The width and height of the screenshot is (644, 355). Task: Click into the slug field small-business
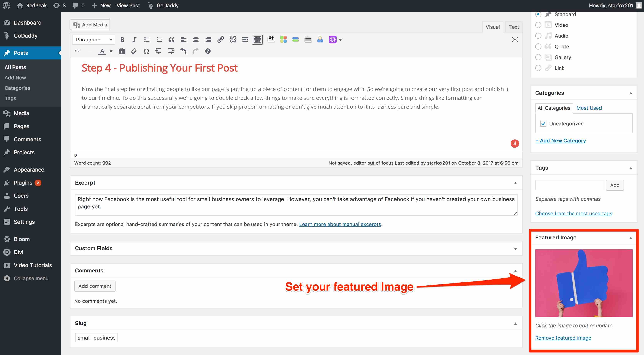point(96,338)
